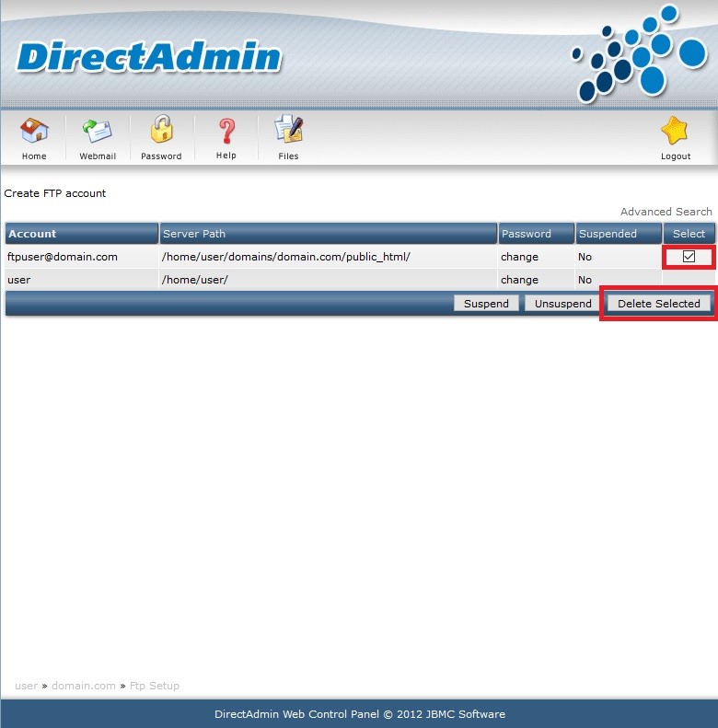Uncheck the ftpuser@domain.com select checkbox
This screenshot has width=718, height=728.
point(689,256)
